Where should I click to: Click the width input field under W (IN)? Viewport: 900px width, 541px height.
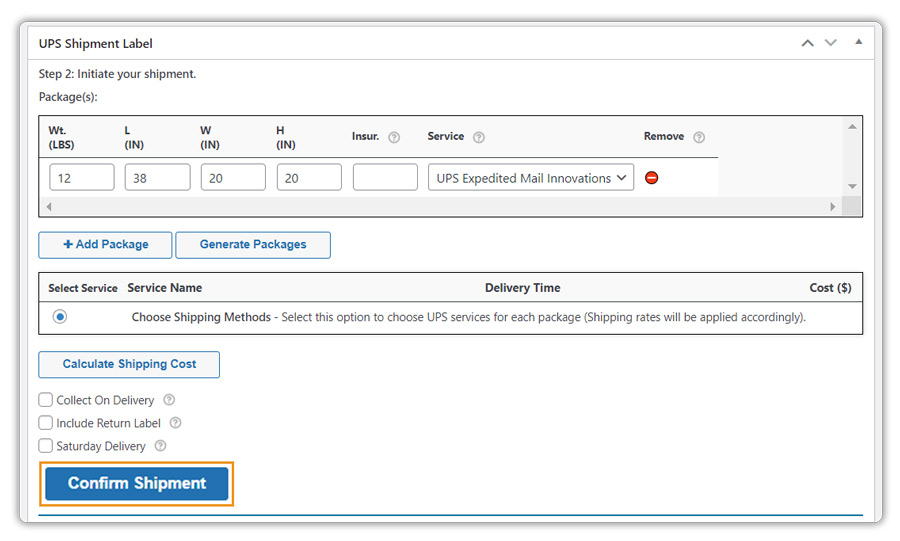[233, 178]
